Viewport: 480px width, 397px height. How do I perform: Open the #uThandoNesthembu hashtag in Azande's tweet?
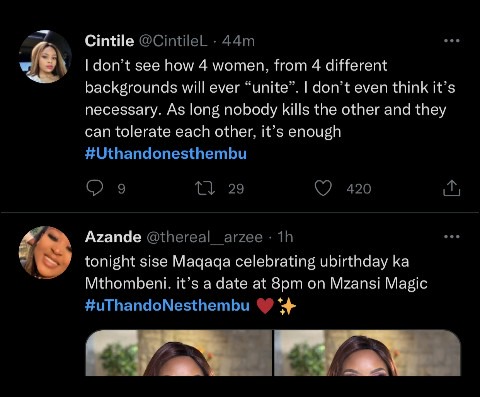(x=167, y=305)
